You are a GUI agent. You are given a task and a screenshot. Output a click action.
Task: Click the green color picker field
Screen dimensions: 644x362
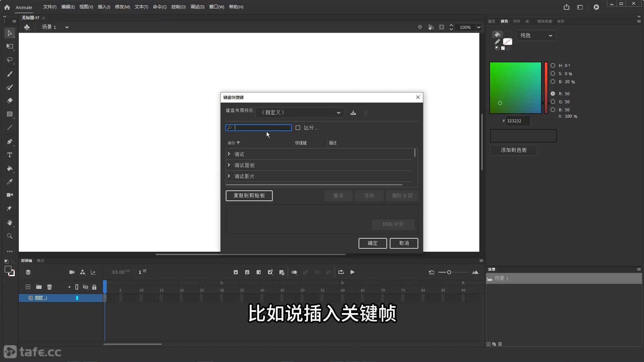point(515,88)
